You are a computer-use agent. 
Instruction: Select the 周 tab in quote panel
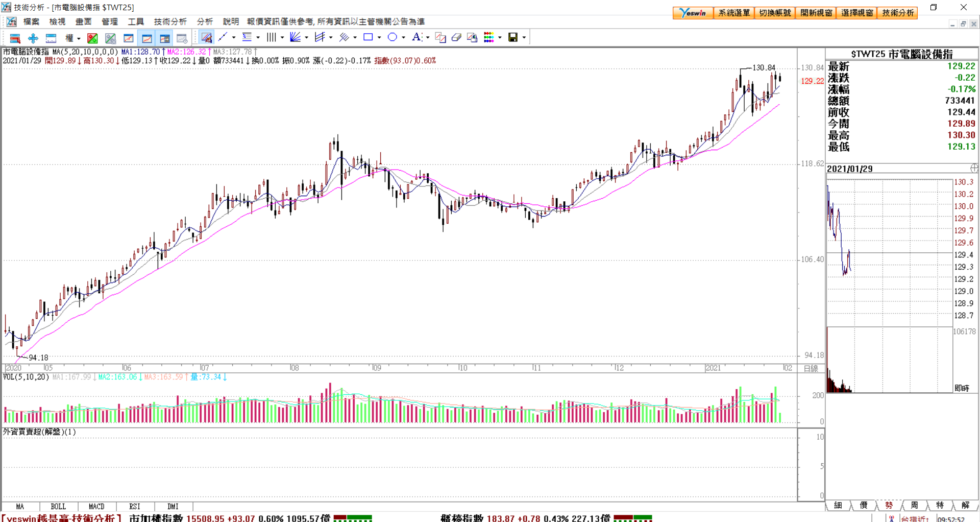coord(915,505)
